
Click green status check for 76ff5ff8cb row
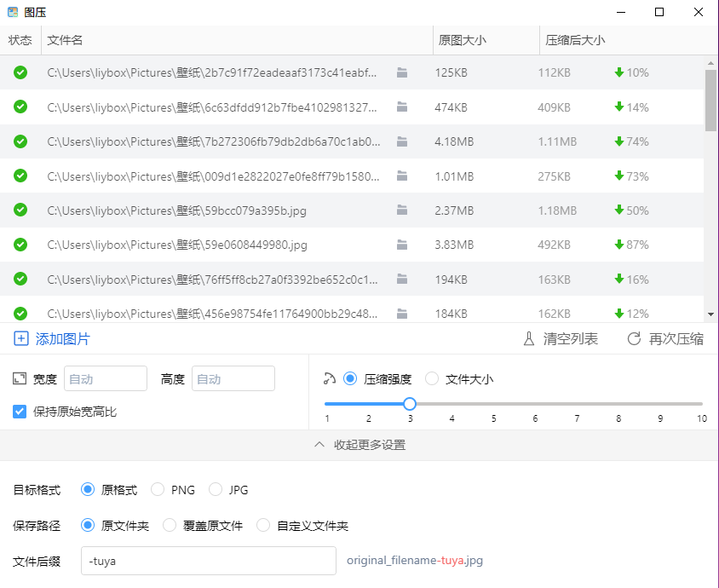(x=20, y=279)
